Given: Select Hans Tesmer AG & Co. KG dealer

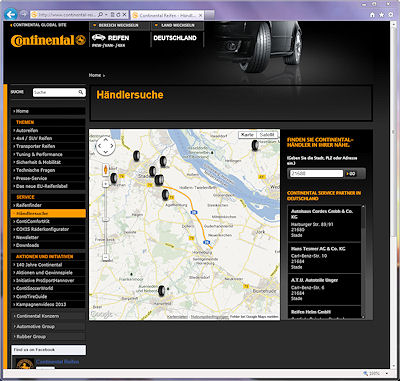Looking at the screenshot, I should [324, 258].
